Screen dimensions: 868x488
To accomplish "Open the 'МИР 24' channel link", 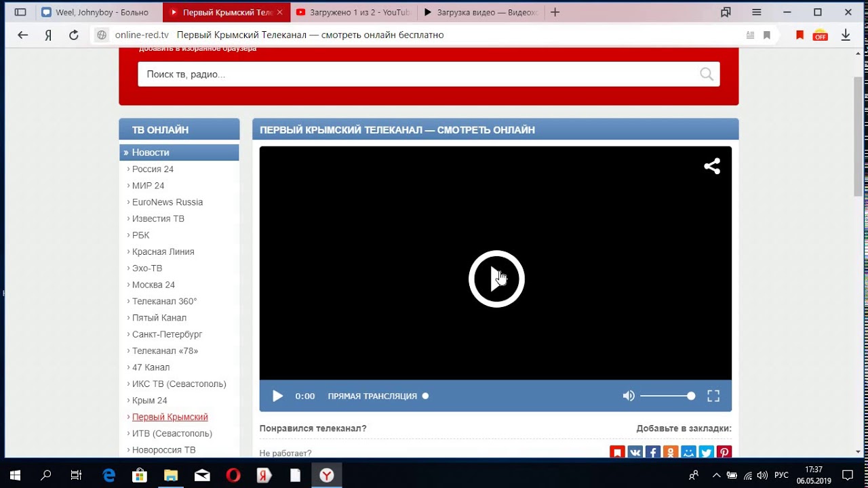I will [148, 186].
